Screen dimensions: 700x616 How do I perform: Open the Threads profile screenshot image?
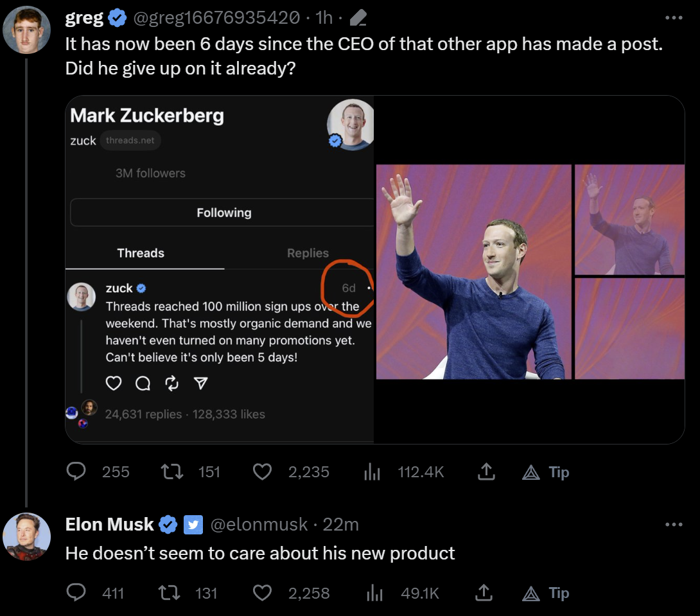(220, 270)
